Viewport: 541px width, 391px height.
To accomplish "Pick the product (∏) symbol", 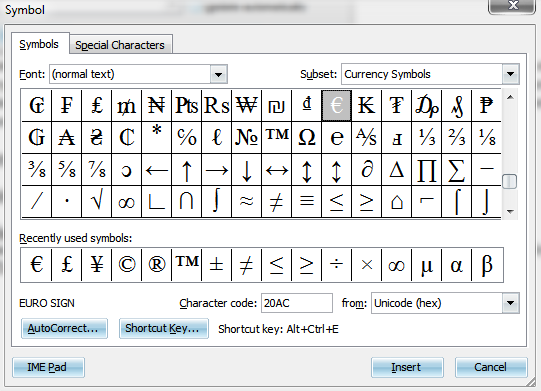I will pyautogui.click(x=426, y=169).
